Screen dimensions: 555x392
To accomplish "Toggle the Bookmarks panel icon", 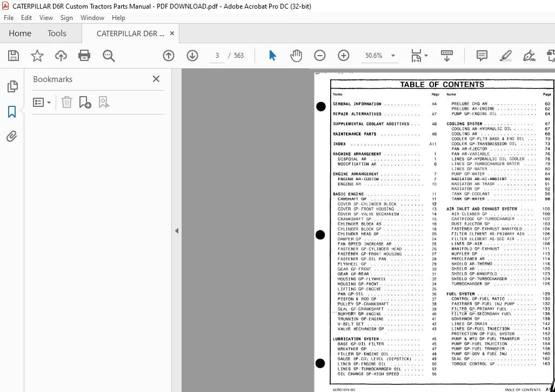I will click(x=12, y=111).
